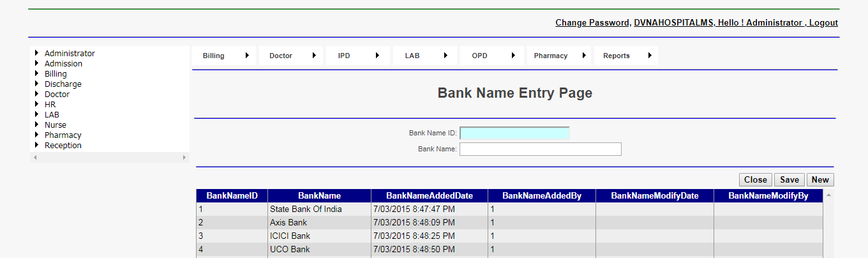The image size is (868, 258).
Task: Select Administrator in the sidebar tree
Action: [x=70, y=54]
